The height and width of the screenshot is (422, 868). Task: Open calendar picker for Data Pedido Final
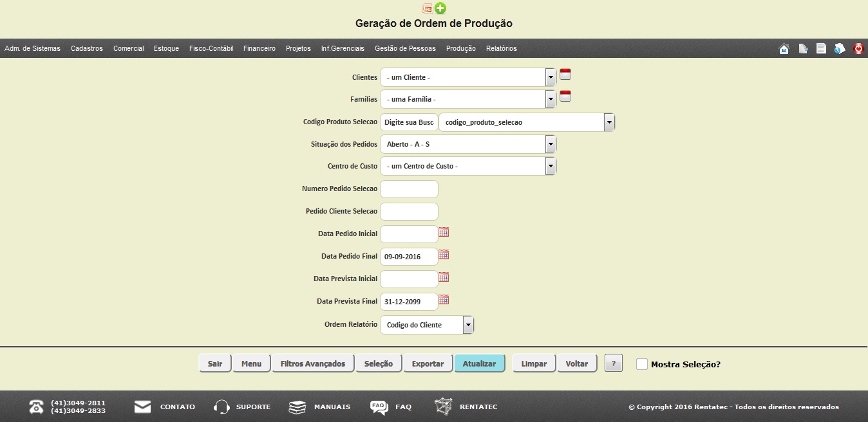[444, 255]
